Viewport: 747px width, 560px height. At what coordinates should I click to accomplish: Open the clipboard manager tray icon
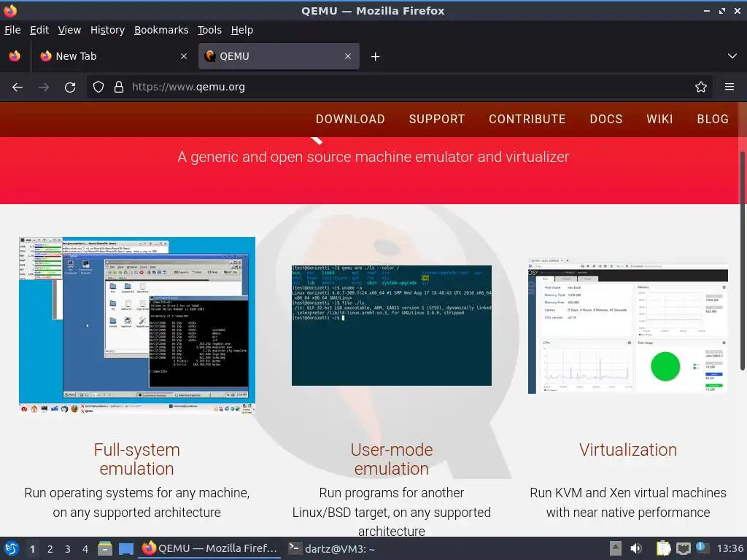tap(663, 548)
